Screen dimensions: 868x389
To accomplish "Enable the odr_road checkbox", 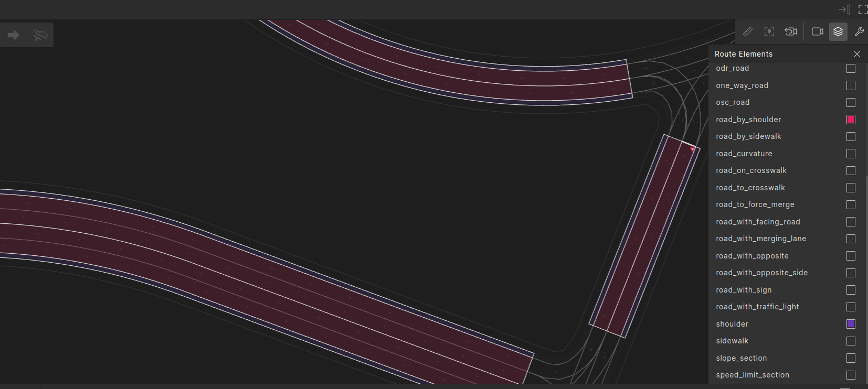I will point(851,69).
